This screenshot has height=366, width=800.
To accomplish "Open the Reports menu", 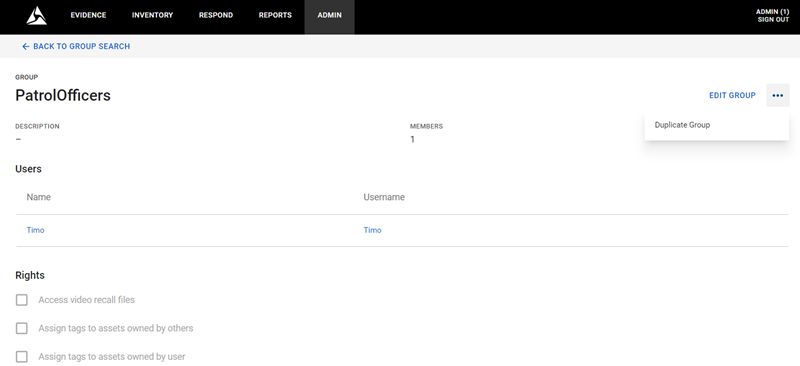I will click(275, 15).
